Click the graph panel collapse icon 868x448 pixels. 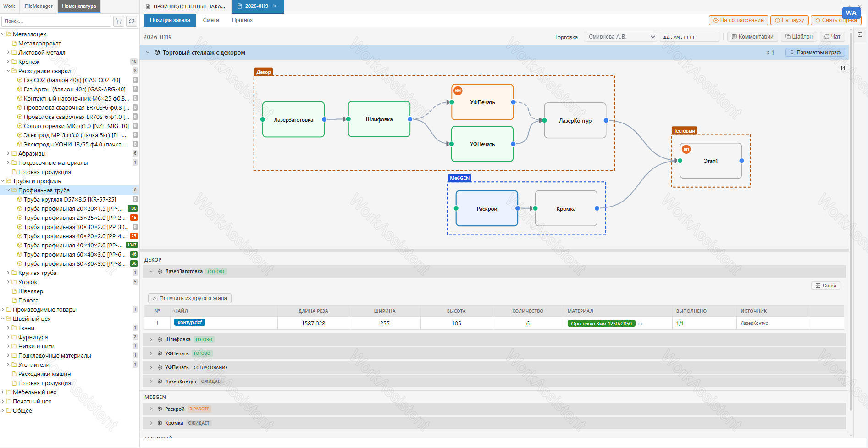[x=844, y=68]
